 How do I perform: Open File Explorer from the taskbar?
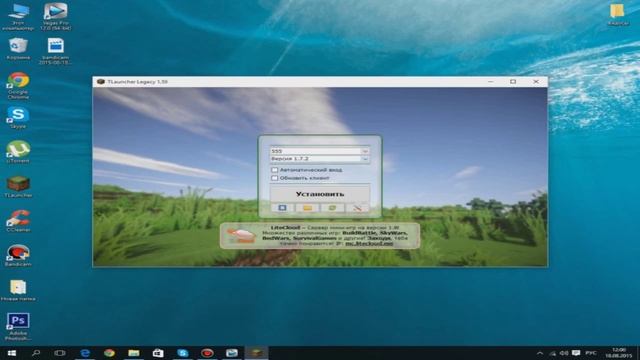pos(133,353)
